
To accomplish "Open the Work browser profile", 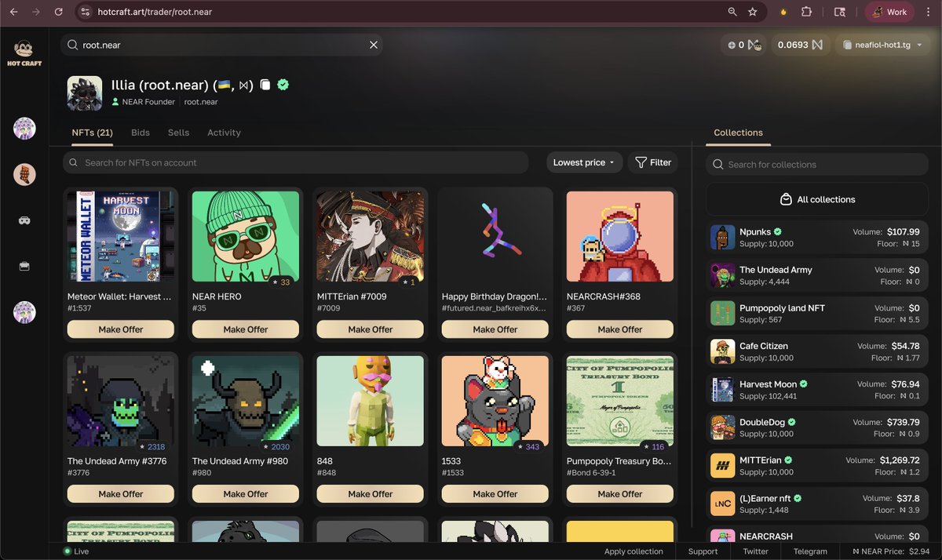I will click(x=889, y=12).
